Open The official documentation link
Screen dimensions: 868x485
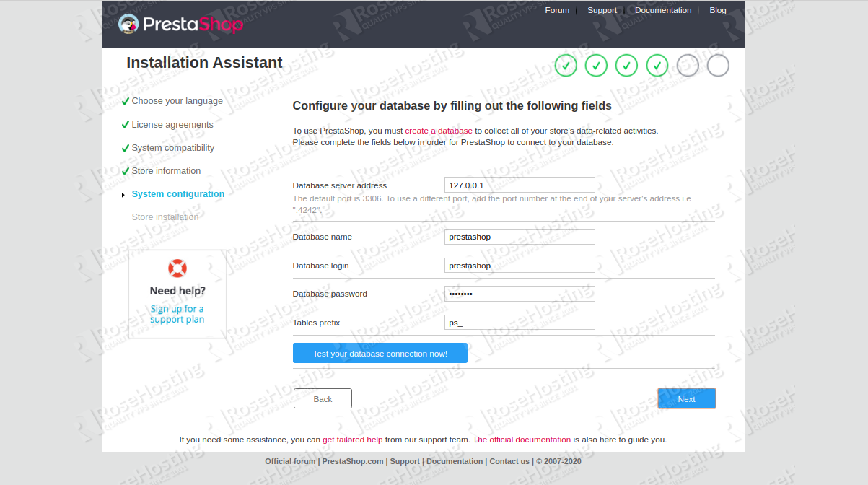[x=522, y=440]
